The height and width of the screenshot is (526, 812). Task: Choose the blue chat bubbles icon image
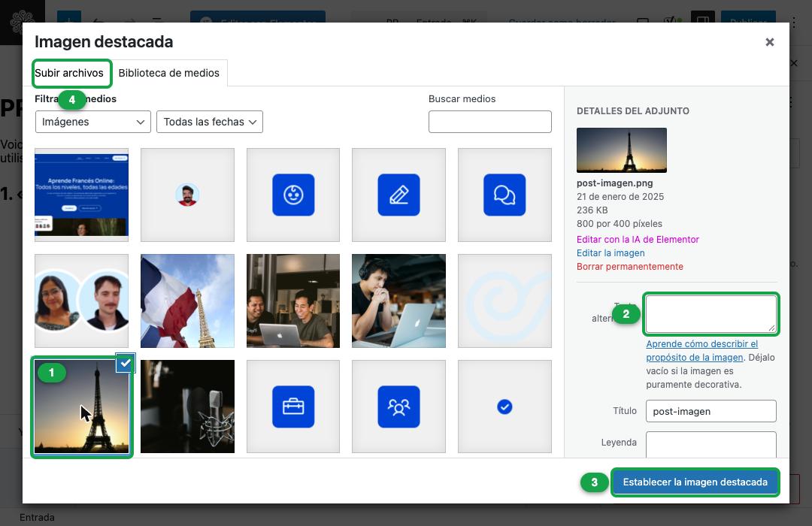(x=505, y=195)
